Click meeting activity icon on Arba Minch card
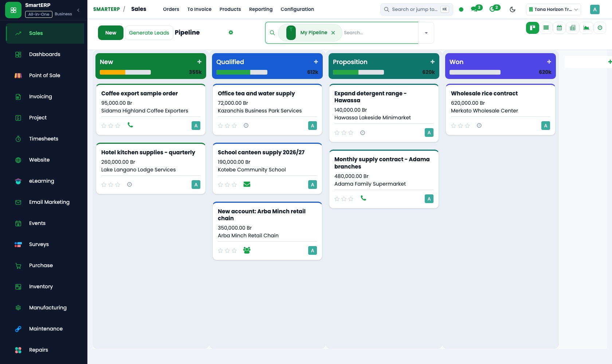Screen dimensions: 612x364 point(247,250)
